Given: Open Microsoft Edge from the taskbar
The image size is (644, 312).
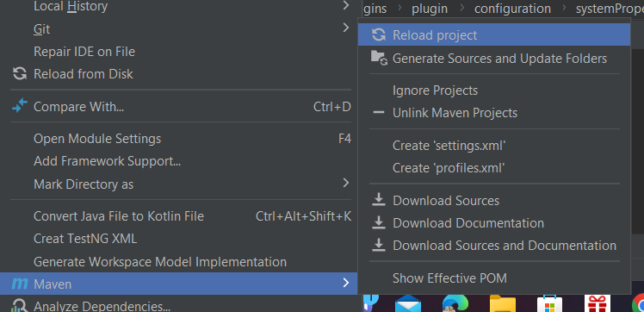Looking at the screenshot, I should (455, 303).
